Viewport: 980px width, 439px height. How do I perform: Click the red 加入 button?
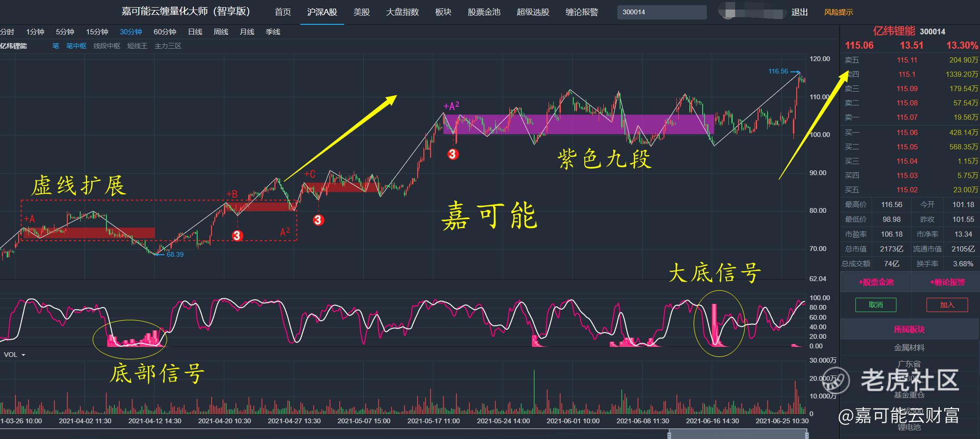(x=947, y=305)
